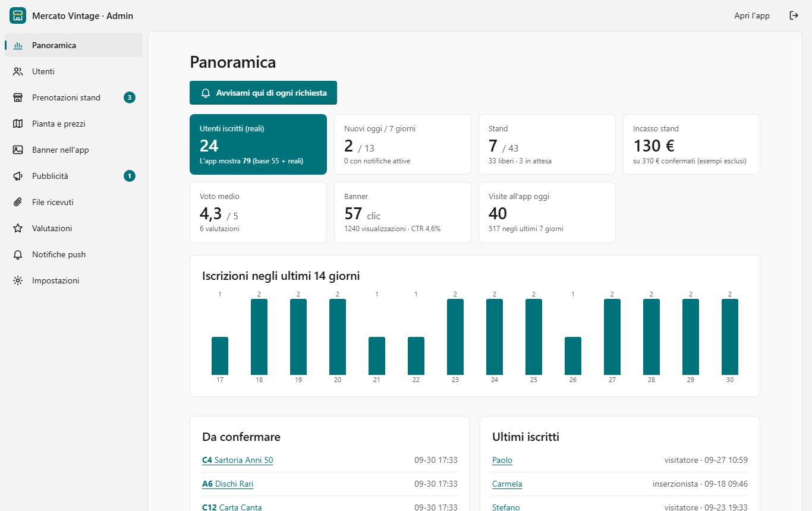Image resolution: width=812 pixels, height=511 pixels.
Task: Open the C4 Sartoria Anni 50 booking
Action: [238, 460]
